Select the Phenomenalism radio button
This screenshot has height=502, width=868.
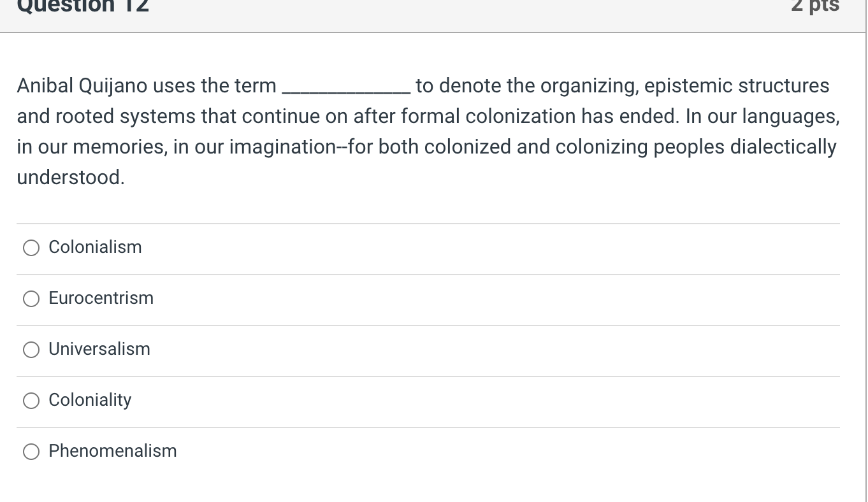(x=31, y=452)
